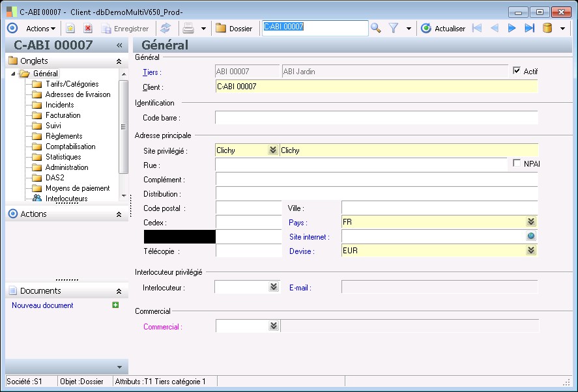578x392 pixels.
Task: Click the globe icon beside Site internet
Action: pyautogui.click(x=531, y=237)
